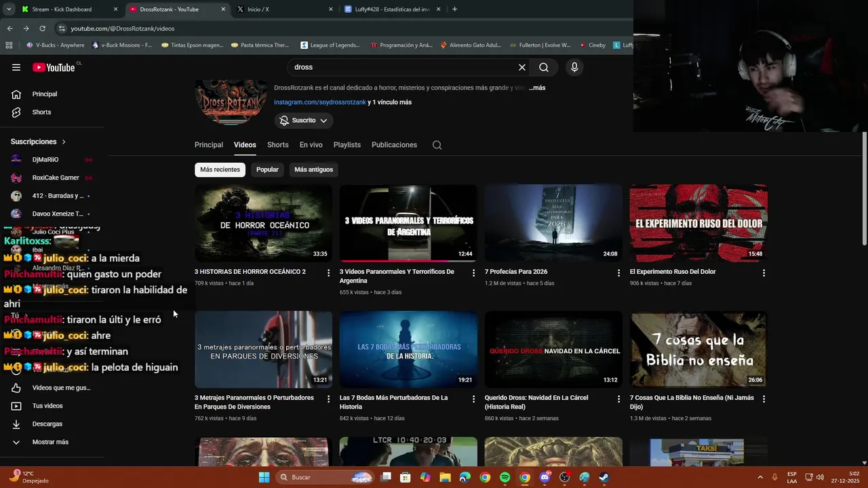Image resolution: width=868 pixels, height=488 pixels.
Task: Click the Windows taskbar Buscar search box
Action: [325, 477]
